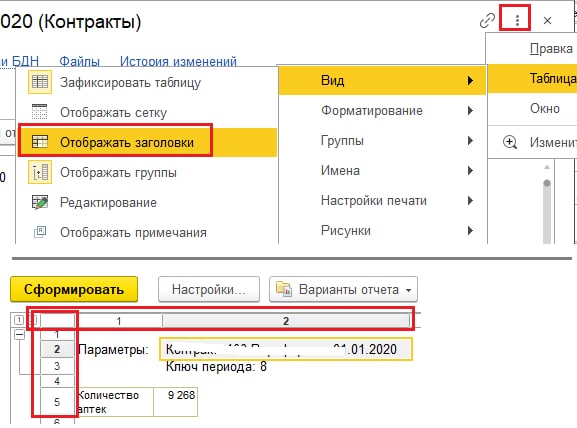Select row header 5
This screenshot has height=428, width=577.
point(57,402)
